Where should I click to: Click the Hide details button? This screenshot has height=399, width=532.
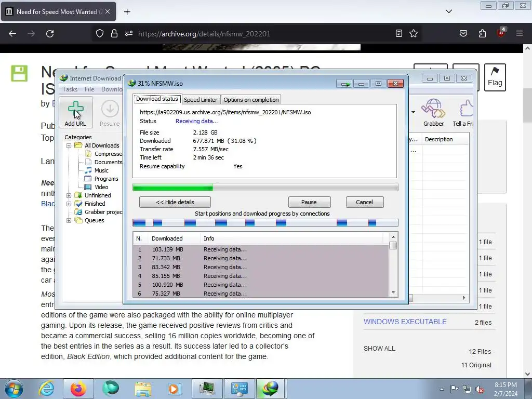pos(175,202)
